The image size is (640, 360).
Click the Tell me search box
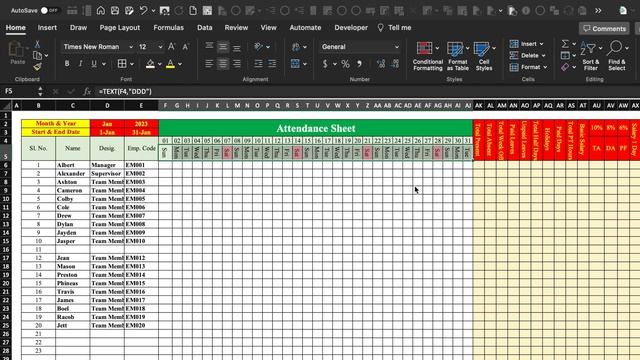click(394, 28)
